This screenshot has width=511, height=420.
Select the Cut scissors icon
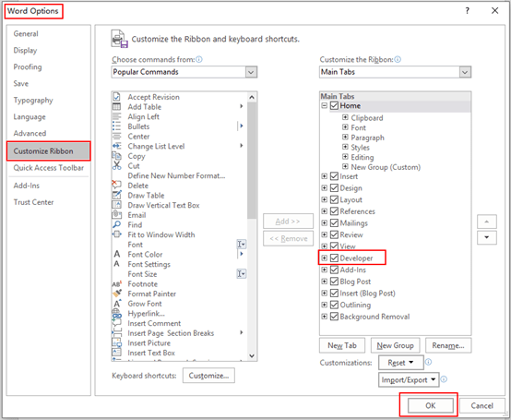click(116, 165)
